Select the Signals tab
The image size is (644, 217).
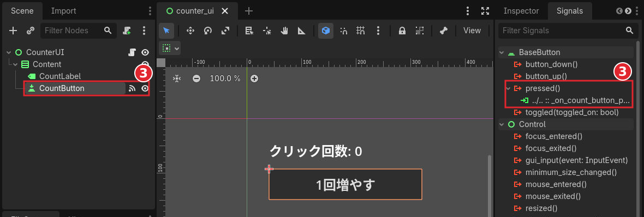click(x=570, y=11)
